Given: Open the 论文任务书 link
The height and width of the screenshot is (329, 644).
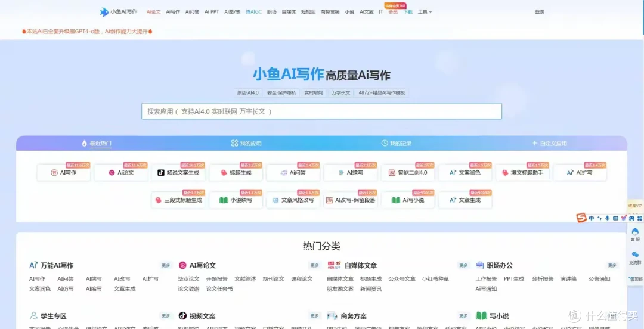Looking at the screenshot, I should [219, 288].
